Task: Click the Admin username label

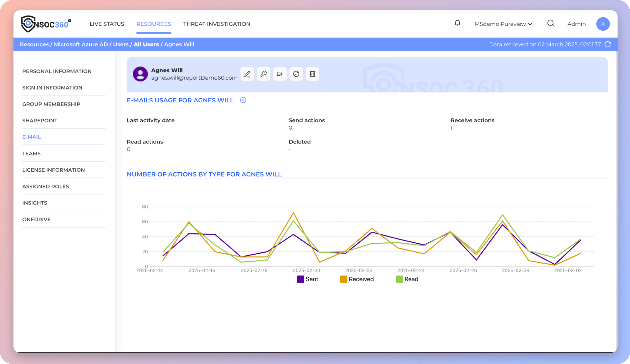Action: [577, 24]
